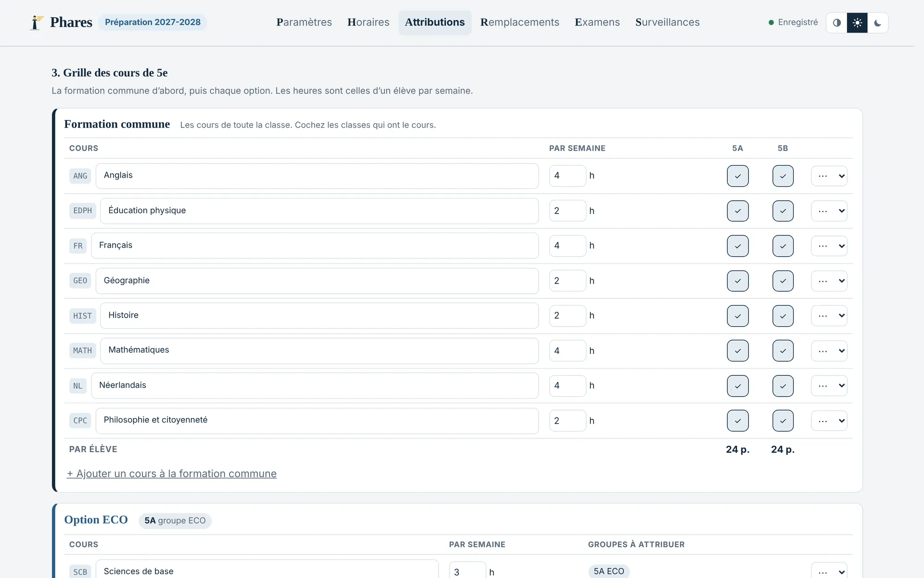Image resolution: width=924 pixels, height=578 pixels.
Task: Open the Paramètres tab
Action: (304, 22)
